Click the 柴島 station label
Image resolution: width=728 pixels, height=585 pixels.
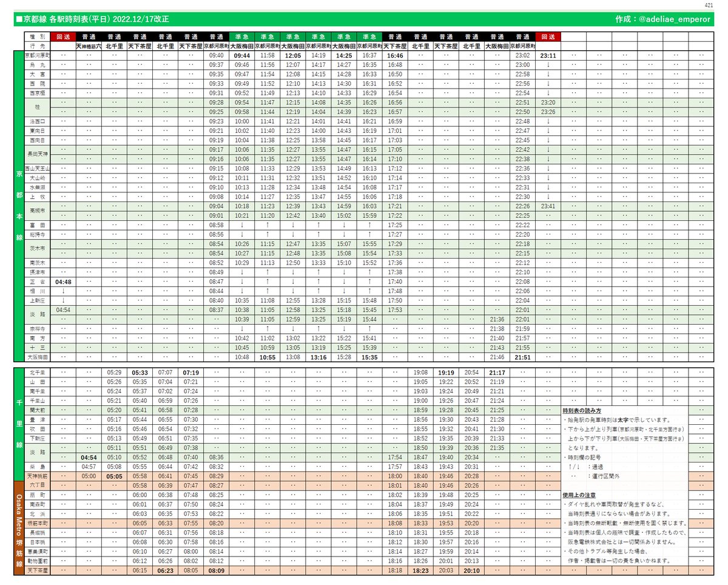pos(37,467)
